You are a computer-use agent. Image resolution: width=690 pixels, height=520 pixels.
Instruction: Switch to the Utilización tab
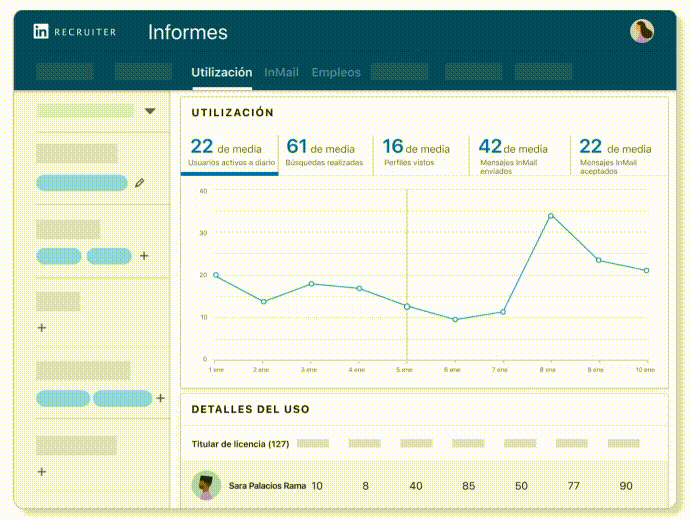click(221, 73)
